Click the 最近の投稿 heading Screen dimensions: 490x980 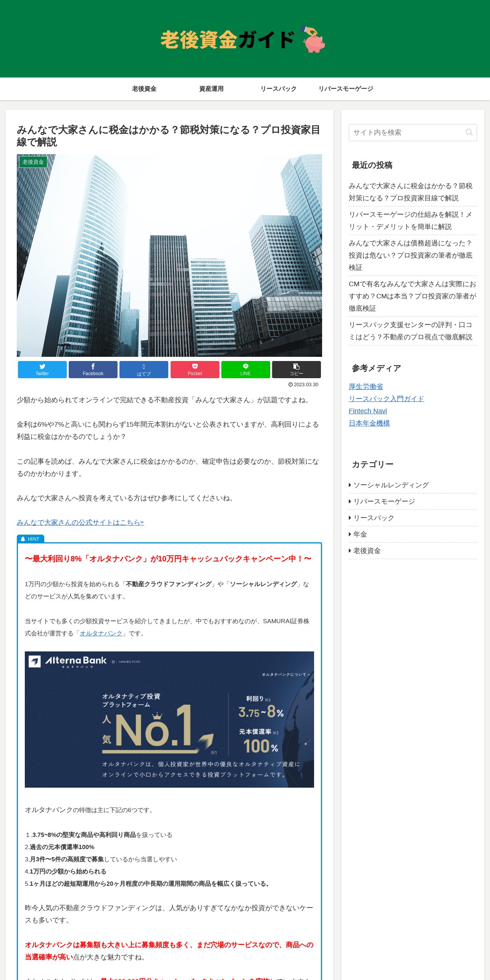click(372, 165)
